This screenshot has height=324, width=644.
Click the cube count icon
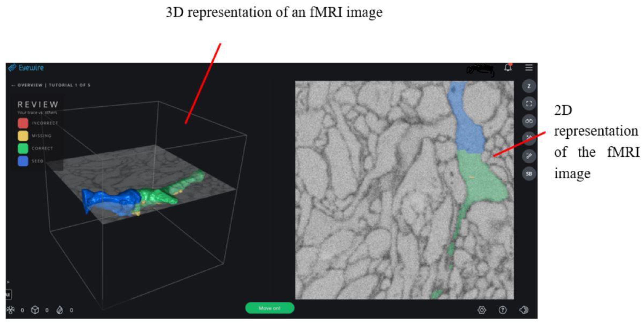pyautogui.click(x=35, y=310)
